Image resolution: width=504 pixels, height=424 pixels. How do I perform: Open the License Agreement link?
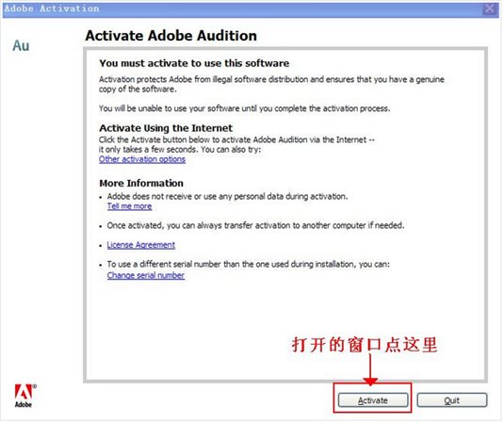click(x=141, y=245)
